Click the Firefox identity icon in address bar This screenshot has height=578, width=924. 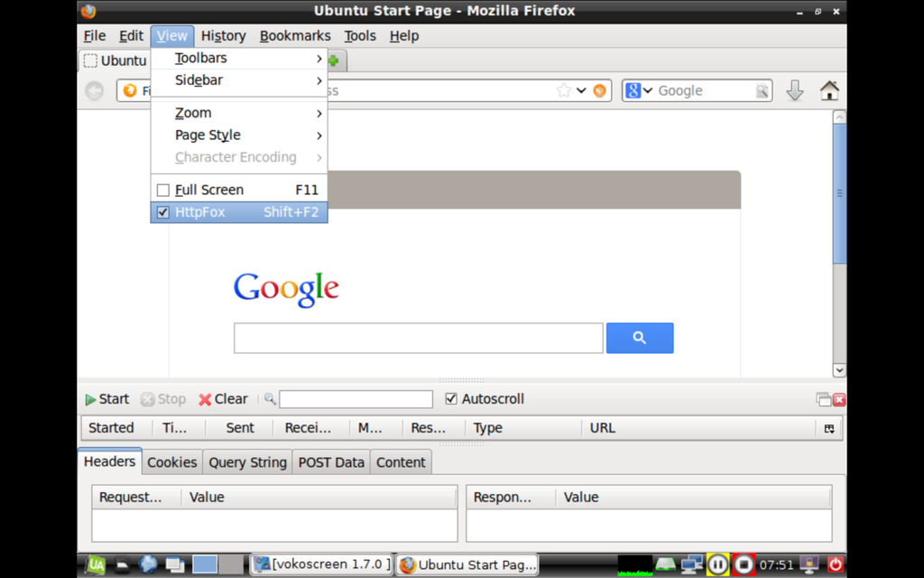click(x=130, y=90)
